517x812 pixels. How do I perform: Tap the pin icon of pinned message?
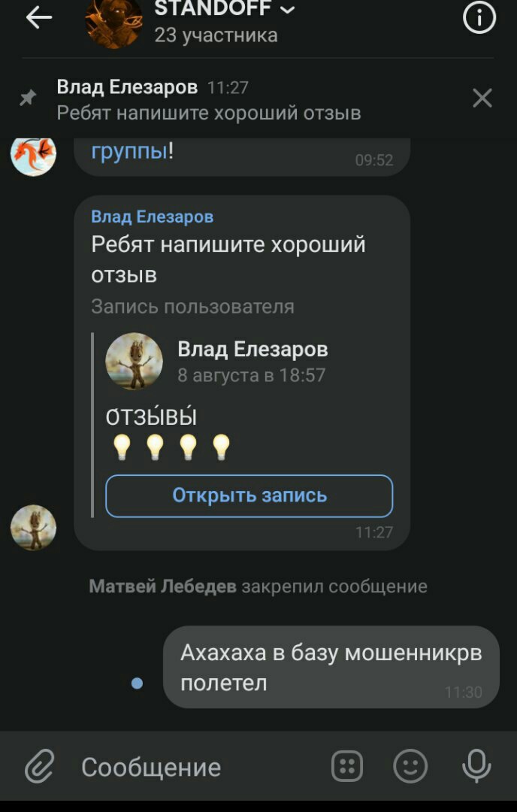tap(28, 97)
